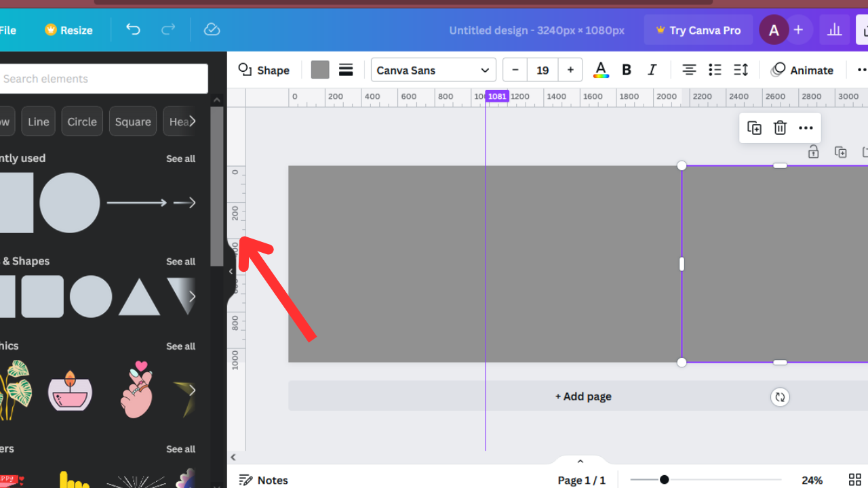Adjust the zoom slider

pyautogui.click(x=664, y=480)
